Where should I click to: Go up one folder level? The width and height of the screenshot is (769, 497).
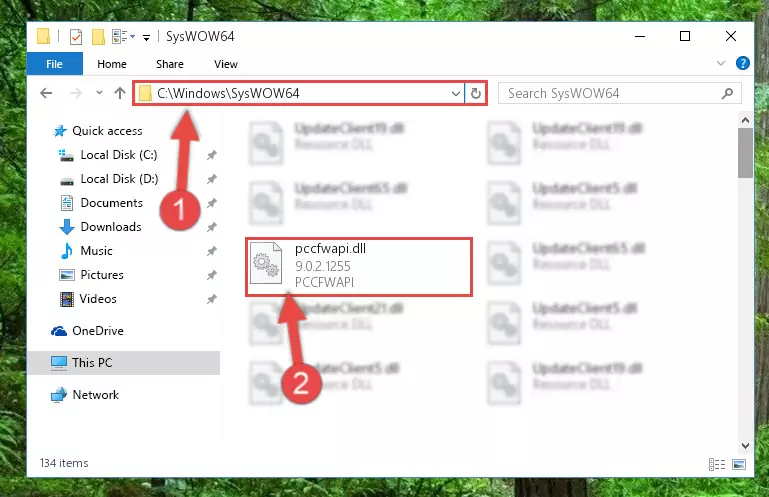120,93
